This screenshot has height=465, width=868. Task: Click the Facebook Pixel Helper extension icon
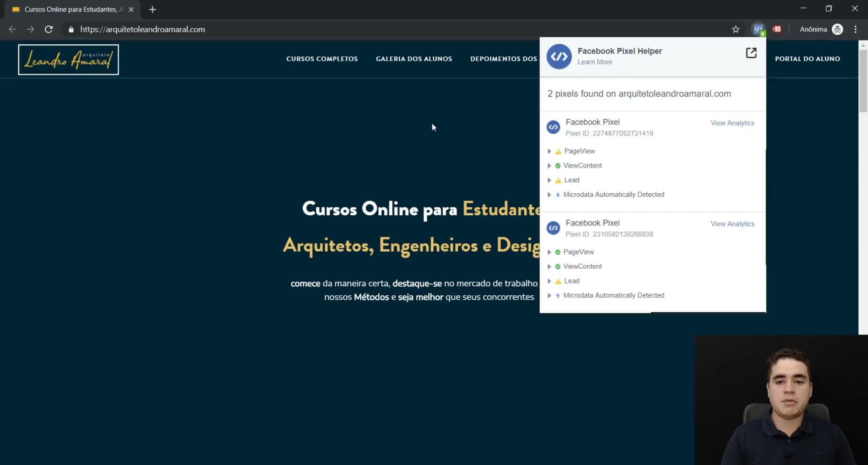coord(758,29)
